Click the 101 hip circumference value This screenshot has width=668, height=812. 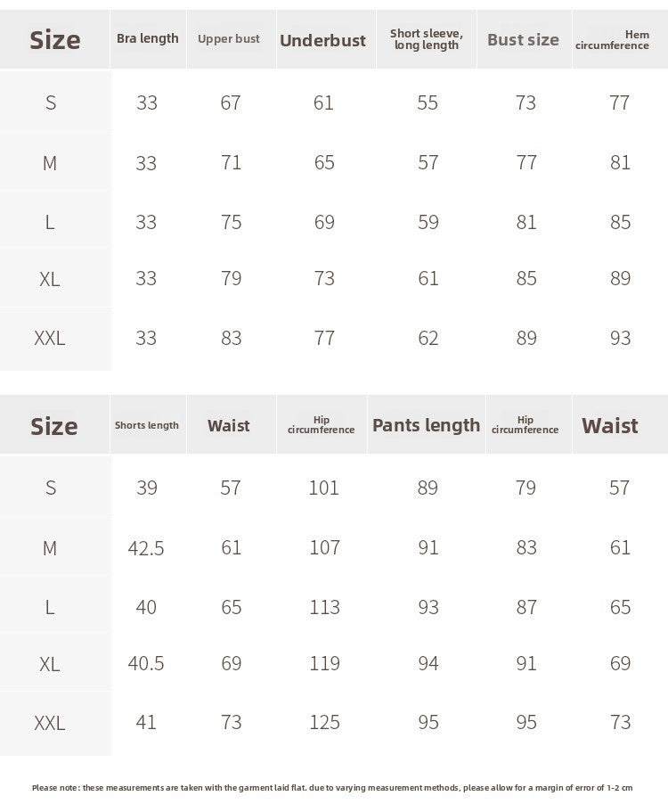coord(324,488)
